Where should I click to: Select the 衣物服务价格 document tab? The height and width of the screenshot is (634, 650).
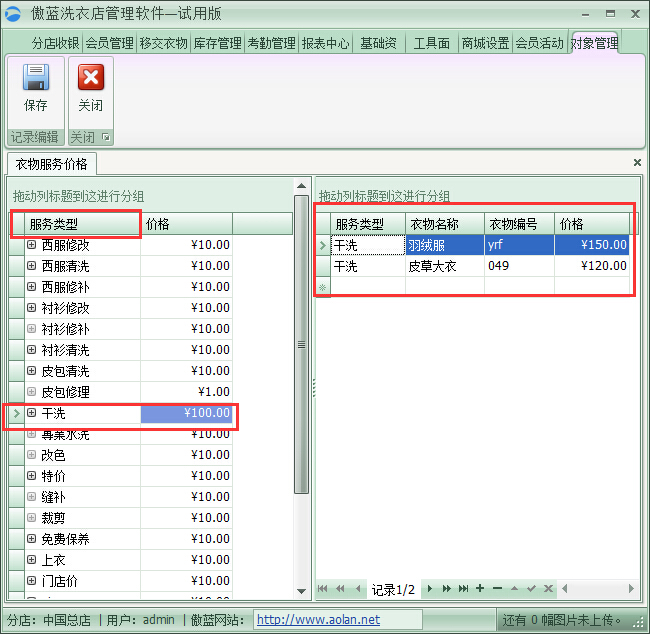click(51, 164)
